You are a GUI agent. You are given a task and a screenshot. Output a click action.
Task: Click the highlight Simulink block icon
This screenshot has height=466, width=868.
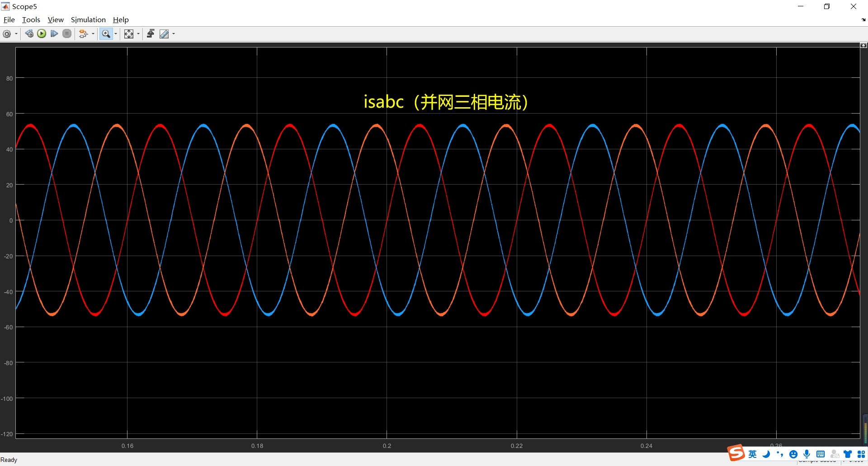tap(83, 34)
